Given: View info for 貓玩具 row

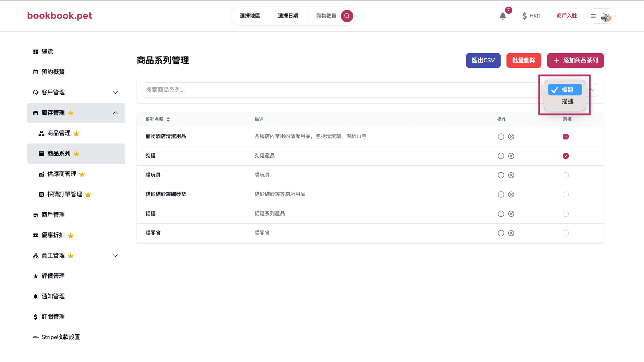Looking at the screenshot, I should [501, 175].
